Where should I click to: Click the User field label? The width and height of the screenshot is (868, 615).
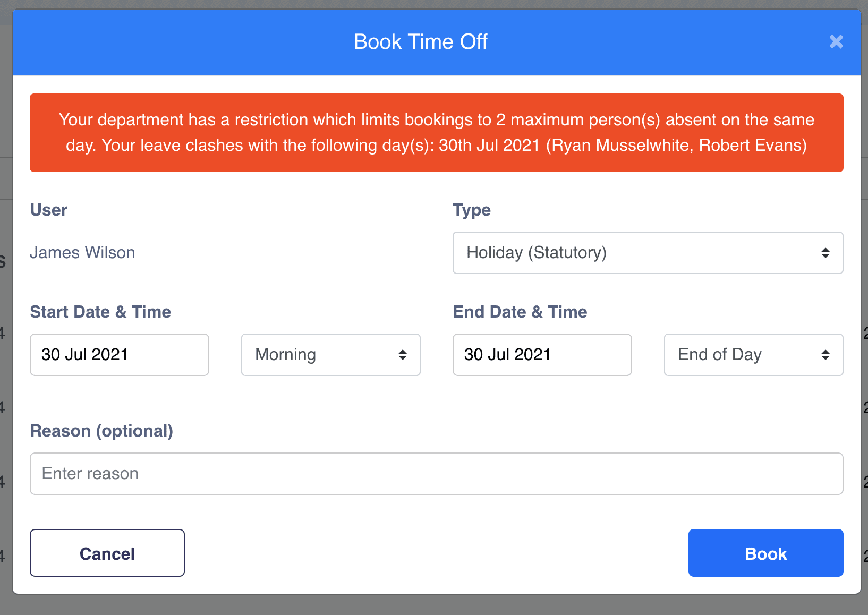coord(49,210)
